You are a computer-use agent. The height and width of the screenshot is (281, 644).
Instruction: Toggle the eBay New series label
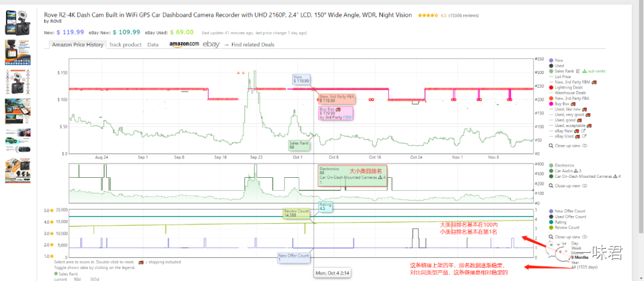(564, 131)
